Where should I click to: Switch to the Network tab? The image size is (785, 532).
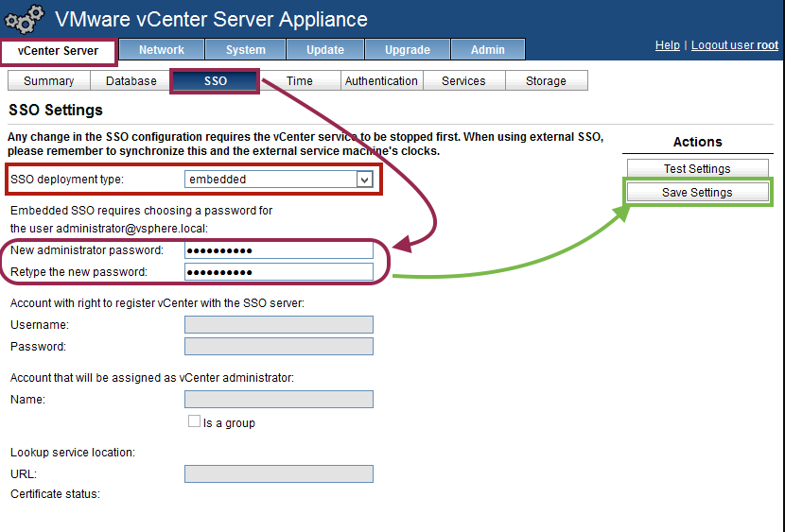162,50
